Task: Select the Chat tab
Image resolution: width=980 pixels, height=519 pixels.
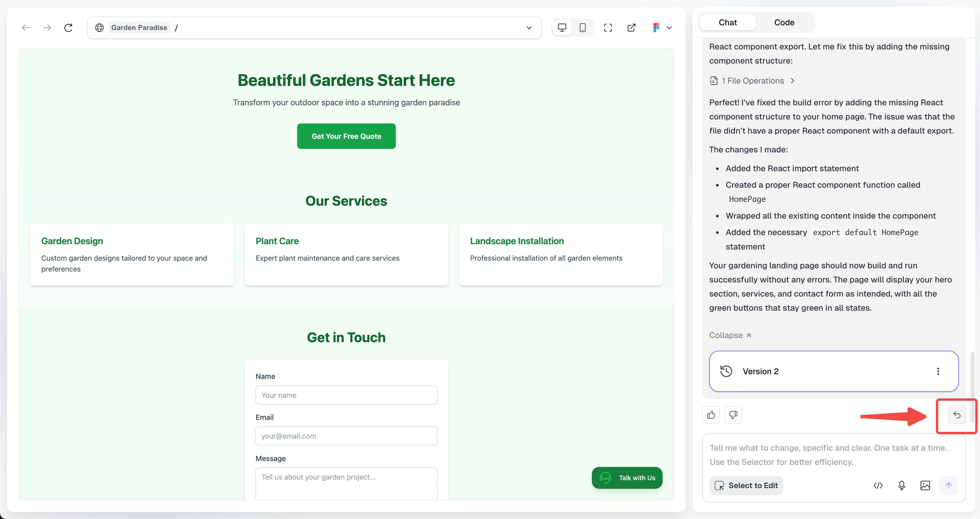Action: pyautogui.click(x=727, y=22)
